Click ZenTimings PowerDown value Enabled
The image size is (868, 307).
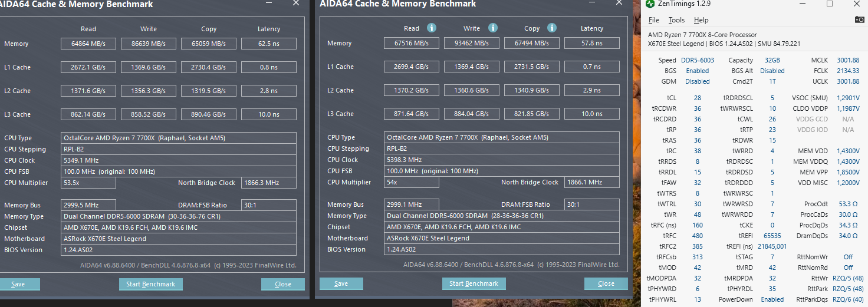click(772, 299)
